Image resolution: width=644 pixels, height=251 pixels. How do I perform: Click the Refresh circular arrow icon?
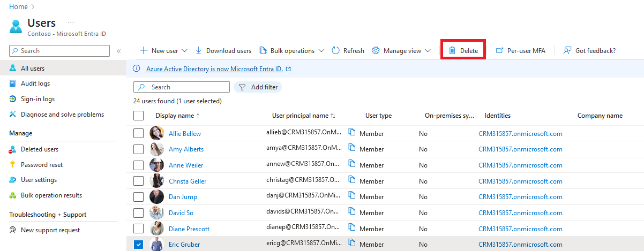[336, 51]
